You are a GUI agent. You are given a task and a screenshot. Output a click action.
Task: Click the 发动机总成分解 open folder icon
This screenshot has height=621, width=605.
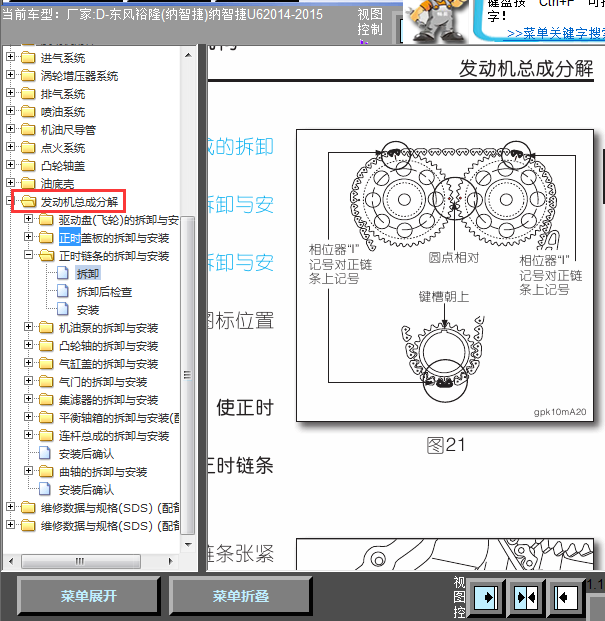(x=28, y=202)
